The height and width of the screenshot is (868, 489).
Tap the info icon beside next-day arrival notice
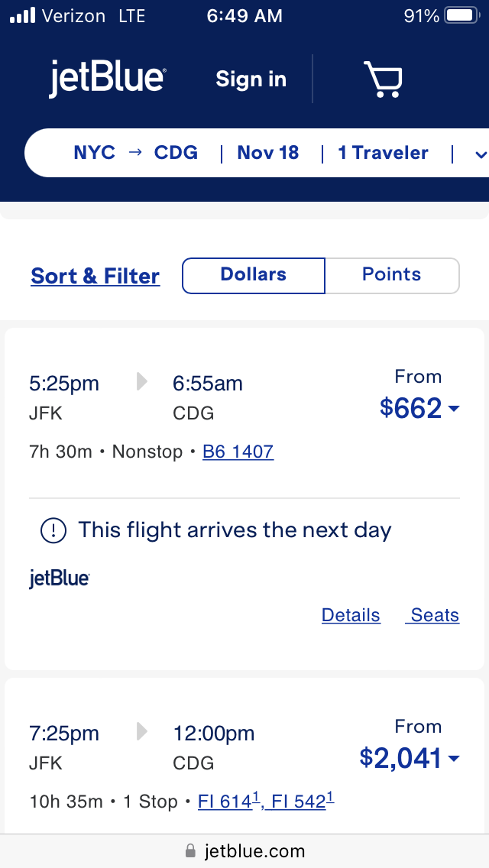(x=53, y=531)
